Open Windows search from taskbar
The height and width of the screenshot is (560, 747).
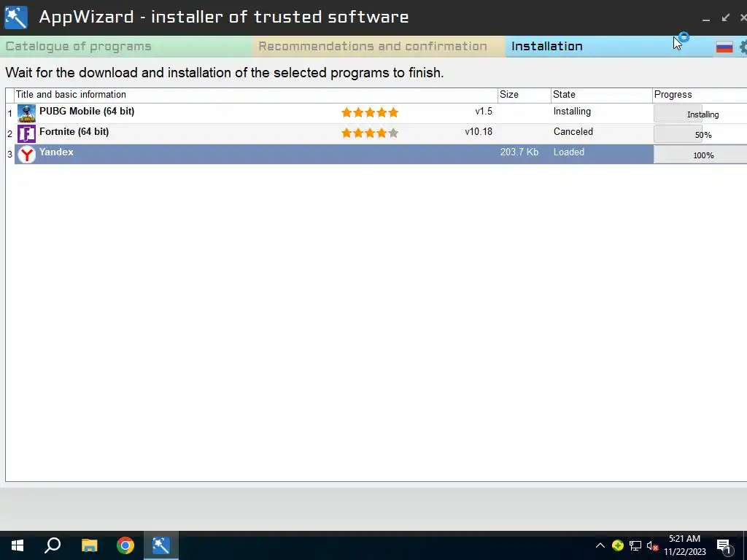53,545
